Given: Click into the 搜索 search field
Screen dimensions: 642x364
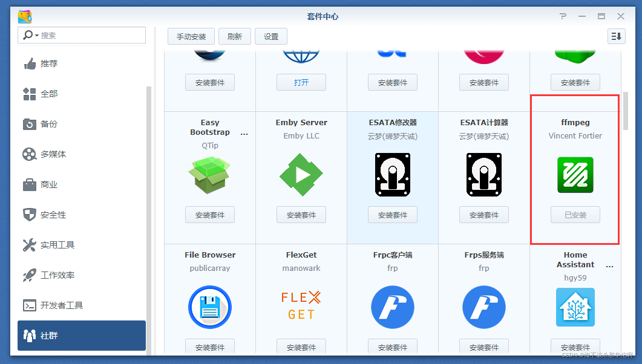Looking at the screenshot, I should tap(82, 35).
